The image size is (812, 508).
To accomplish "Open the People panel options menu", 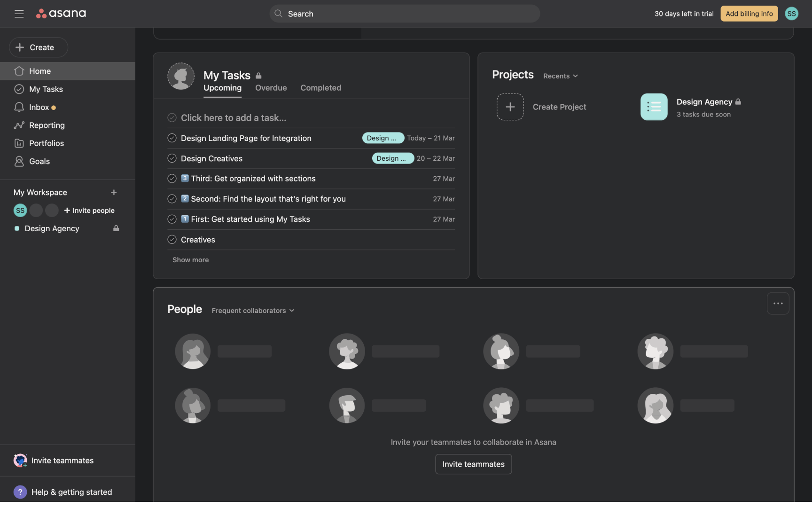I will (778, 303).
